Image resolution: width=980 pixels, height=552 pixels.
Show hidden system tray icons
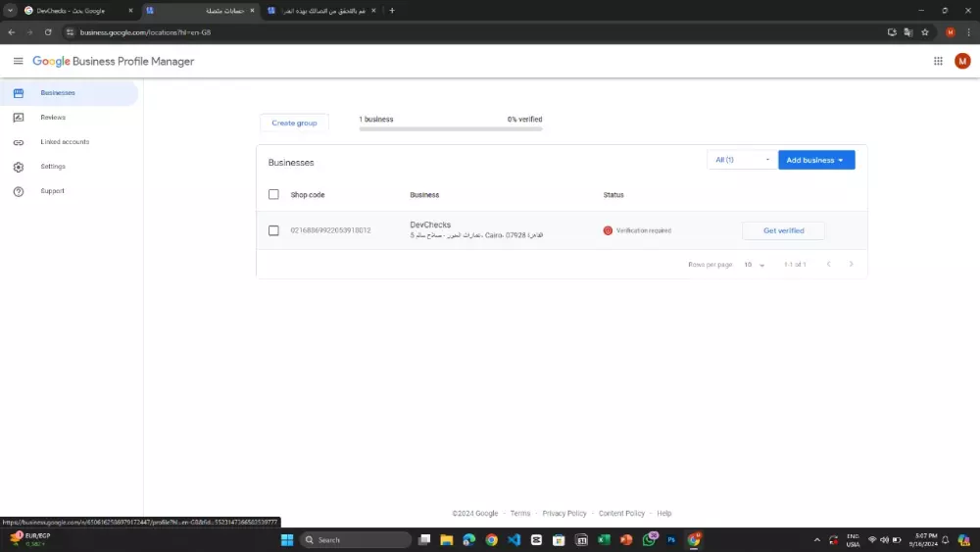817,540
